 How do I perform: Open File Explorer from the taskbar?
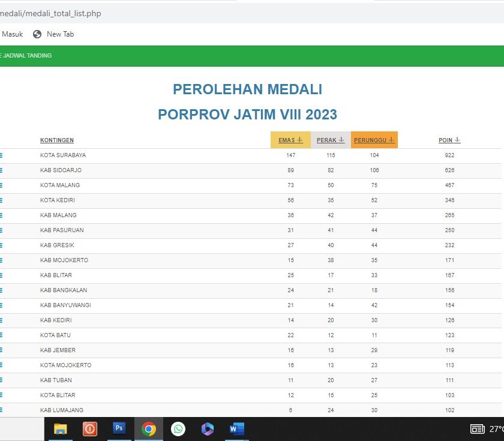coord(60,429)
